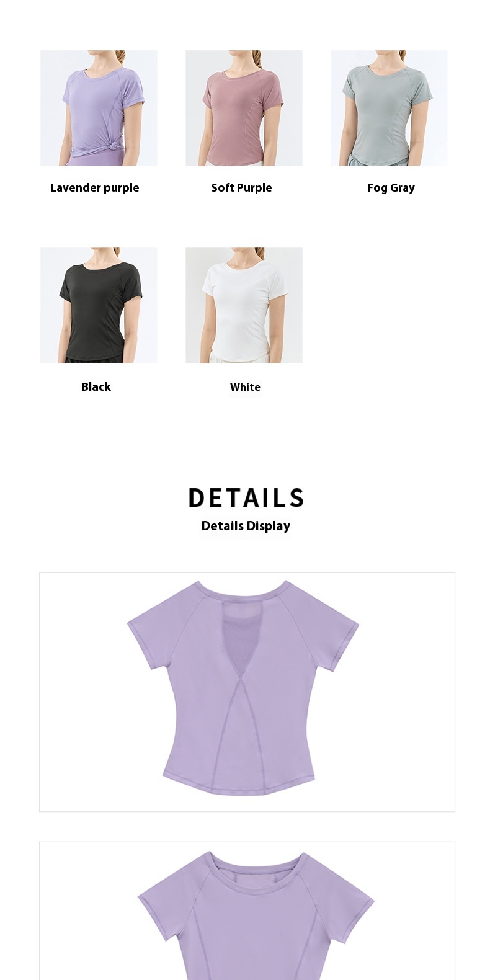Click the White color label
This screenshot has width=490, height=980.
[x=245, y=387]
